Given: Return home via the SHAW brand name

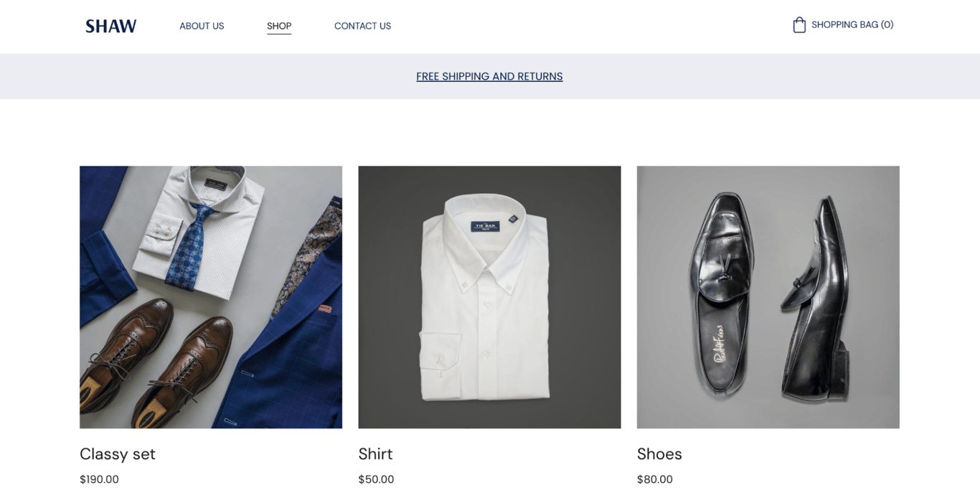Looking at the screenshot, I should pyautogui.click(x=110, y=25).
